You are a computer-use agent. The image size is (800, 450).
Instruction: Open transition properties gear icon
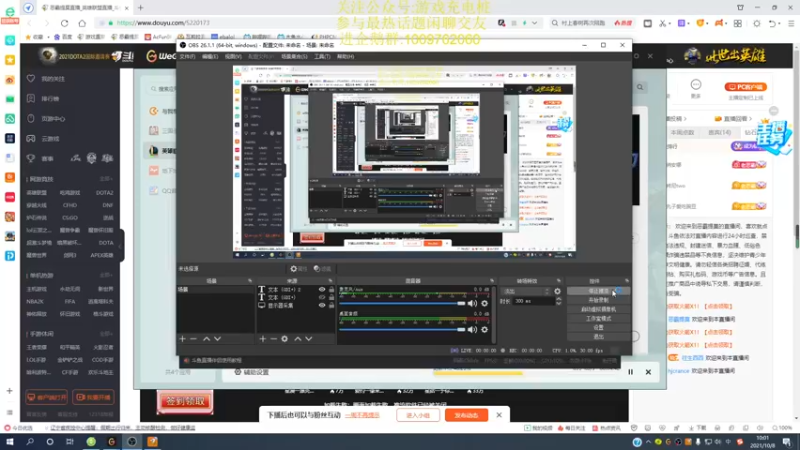pyautogui.click(x=557, y=291)
